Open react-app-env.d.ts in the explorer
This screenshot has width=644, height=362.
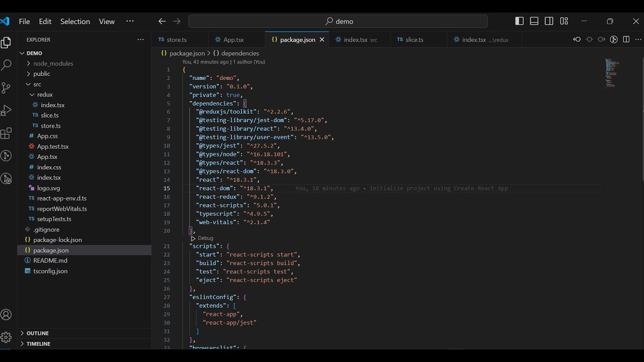85,198
